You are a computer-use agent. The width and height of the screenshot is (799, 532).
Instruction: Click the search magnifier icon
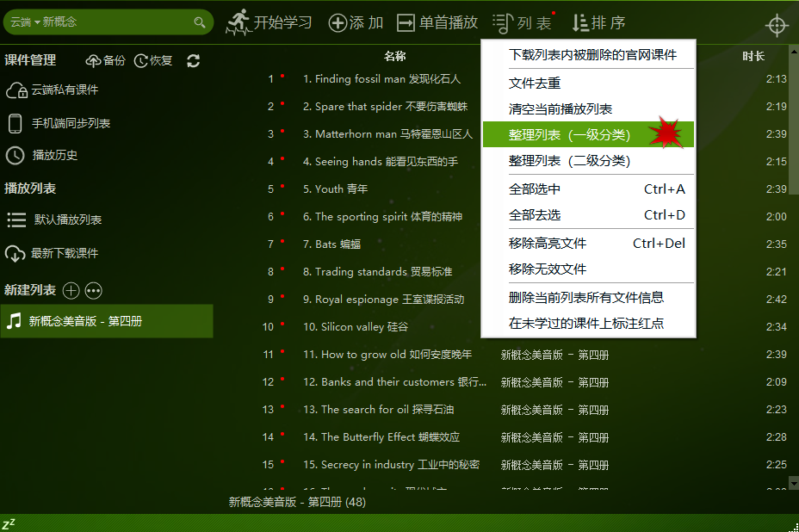coord(200,22)
